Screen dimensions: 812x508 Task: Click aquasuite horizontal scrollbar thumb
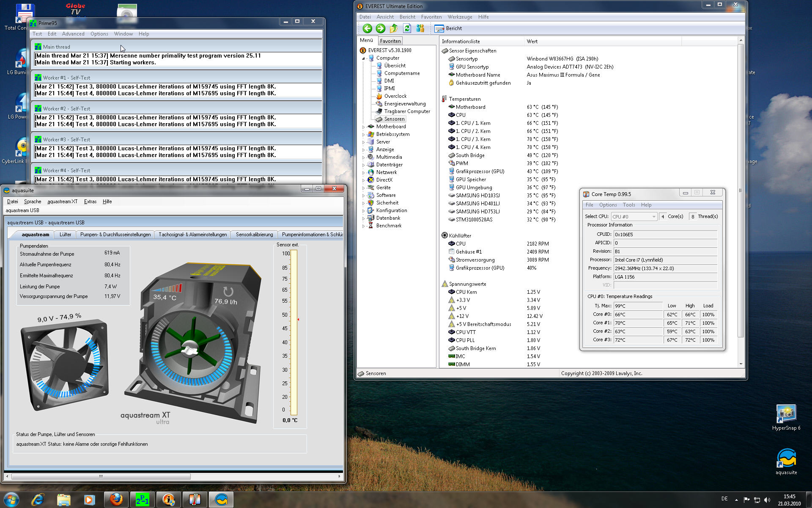(x=101, y=476)
